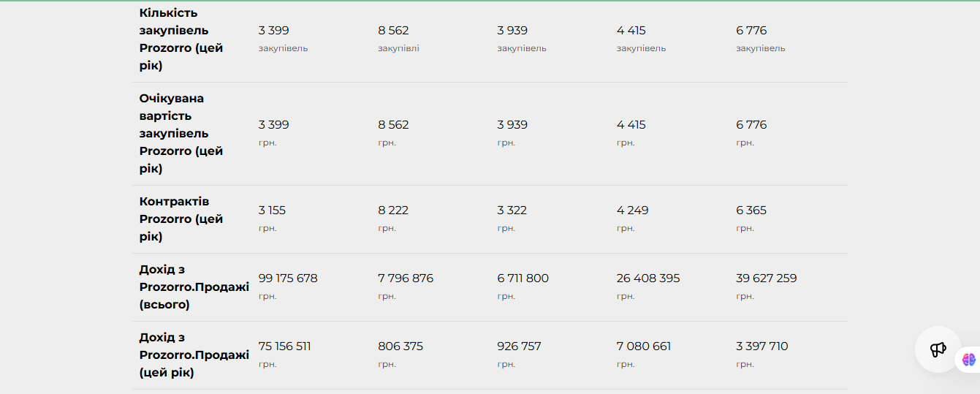
Task: Click the value 99 175 678 грн.
Action: pos(288,287)
